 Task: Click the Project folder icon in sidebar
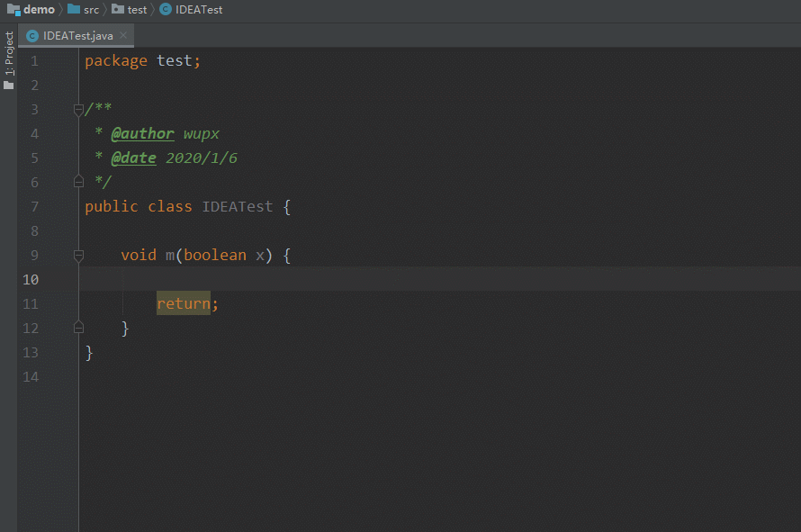pyautogui.click(x=9, y=86)
